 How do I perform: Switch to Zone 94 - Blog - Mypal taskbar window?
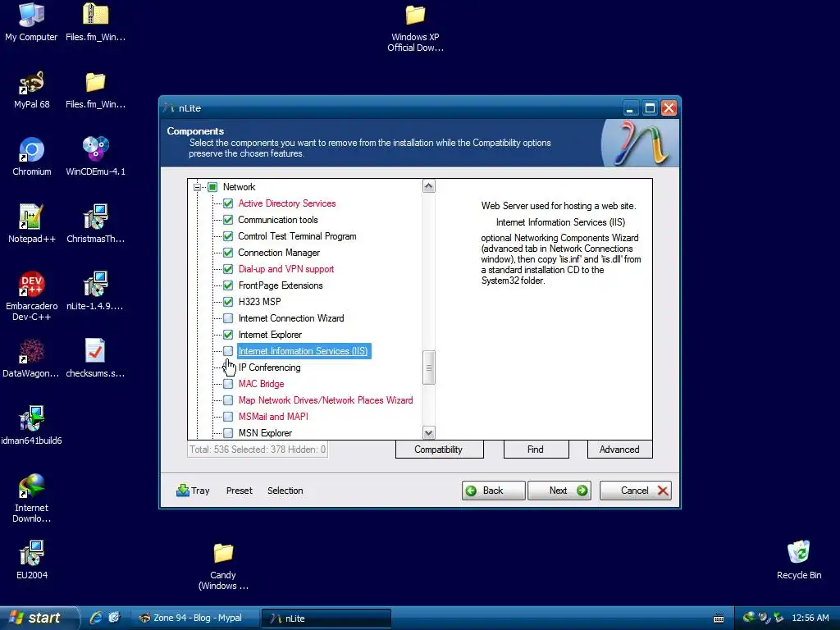(195, 618)
